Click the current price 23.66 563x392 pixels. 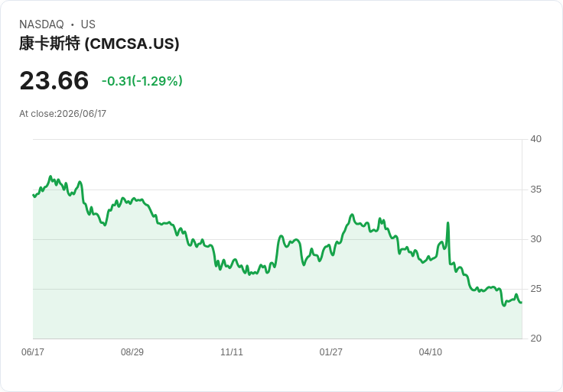(54, 80)
